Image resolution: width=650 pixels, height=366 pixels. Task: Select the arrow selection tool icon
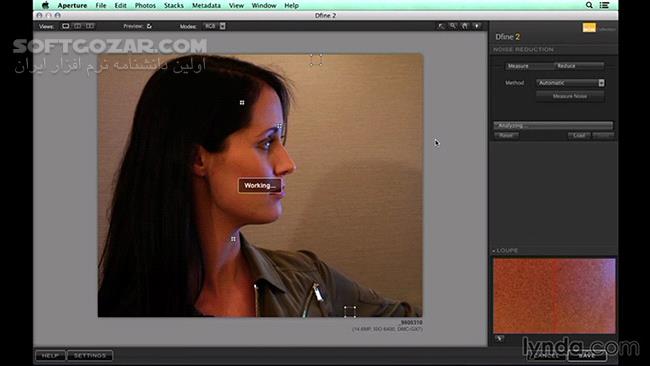[441, 26]
